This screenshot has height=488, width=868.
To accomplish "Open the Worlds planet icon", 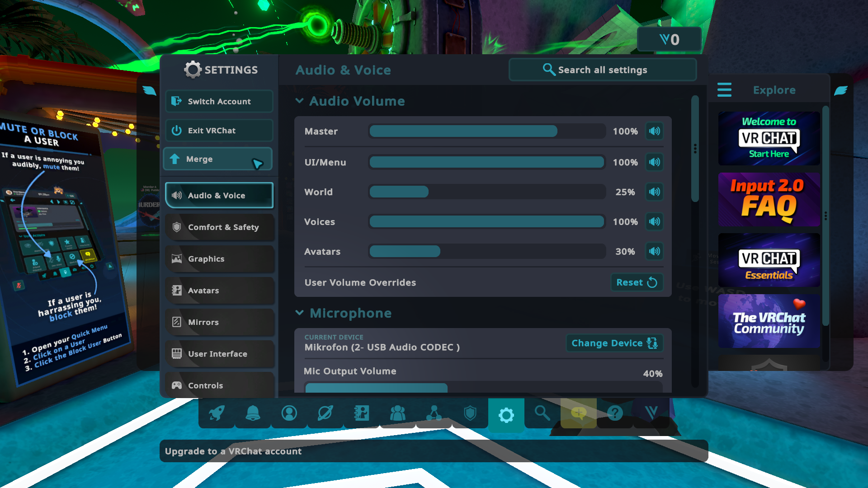I will pyautogui.click(x=325, y=413).
